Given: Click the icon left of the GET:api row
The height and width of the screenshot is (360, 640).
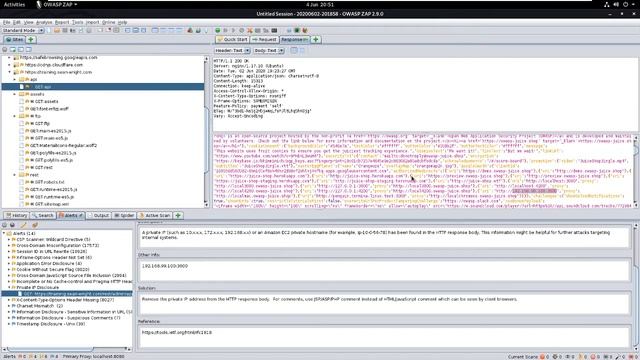Looking at the screenshot, I should pos(22,87).
